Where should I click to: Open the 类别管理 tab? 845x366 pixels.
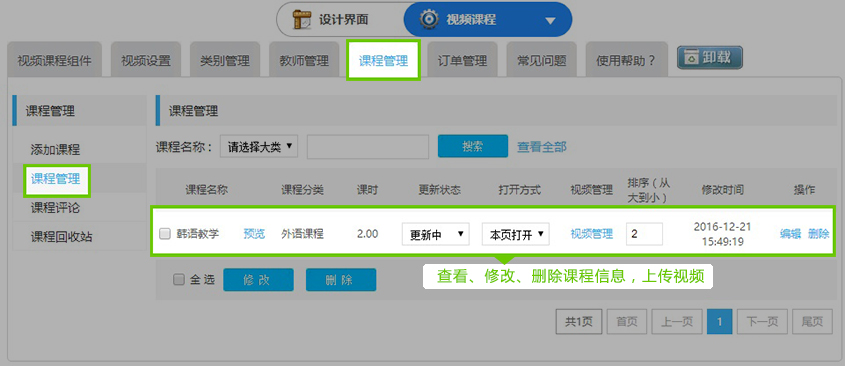[225, 60]
